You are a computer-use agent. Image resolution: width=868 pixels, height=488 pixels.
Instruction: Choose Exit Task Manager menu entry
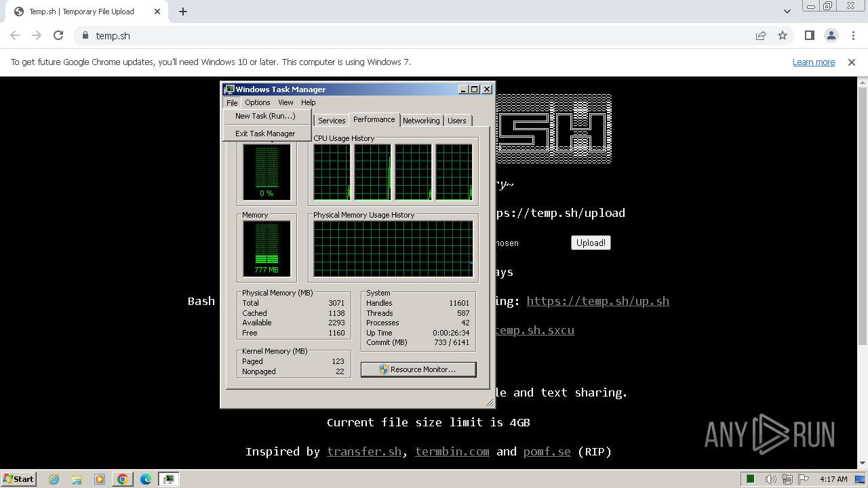[265, 134]
